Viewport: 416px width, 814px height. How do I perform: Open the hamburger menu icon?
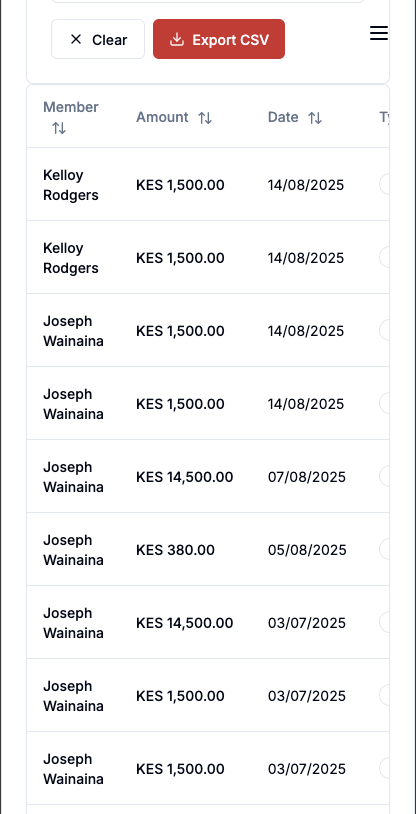click(x=379, y=34)
